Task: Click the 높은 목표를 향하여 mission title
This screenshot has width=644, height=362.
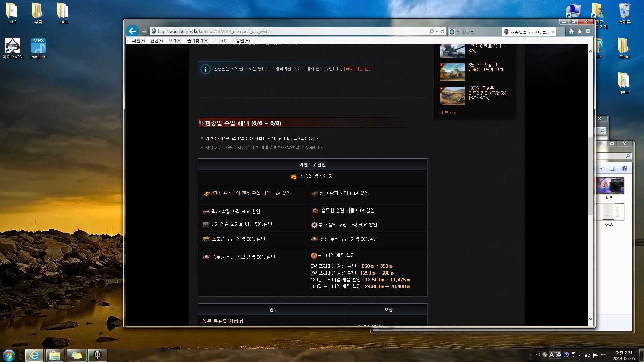Action: pos(222,321)
